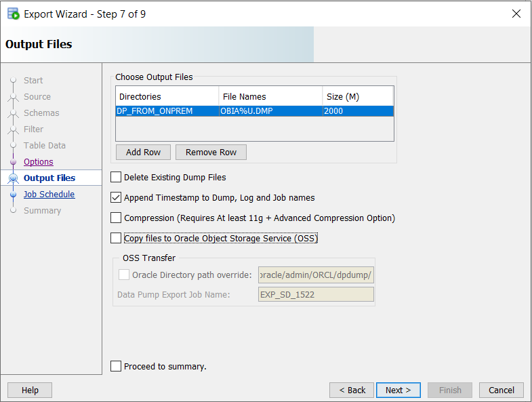This screenshot has height=402, width=532.
Task: Click the Output Files step node icon
Action: pyautogui.click(x=14, y=178)
